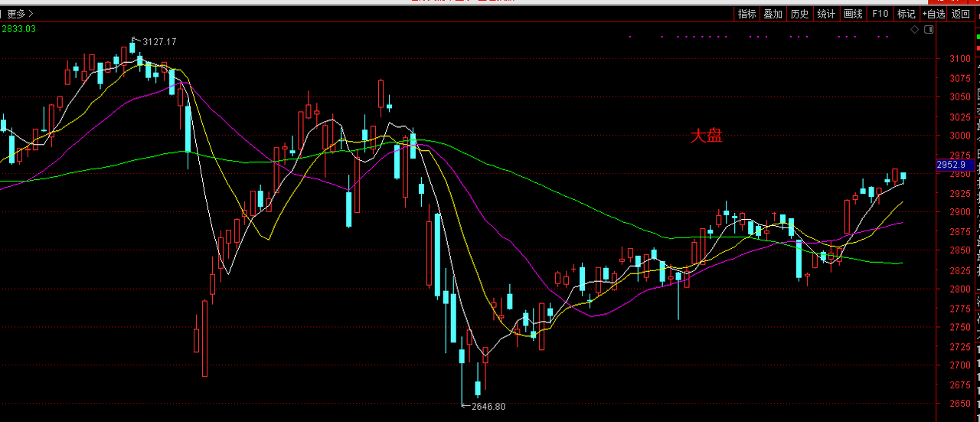Click the green 2833.03 value at top left
Image resolution: width=980 pixels, height=422 pixels.
pyautogui.click(x=18, y=29)
